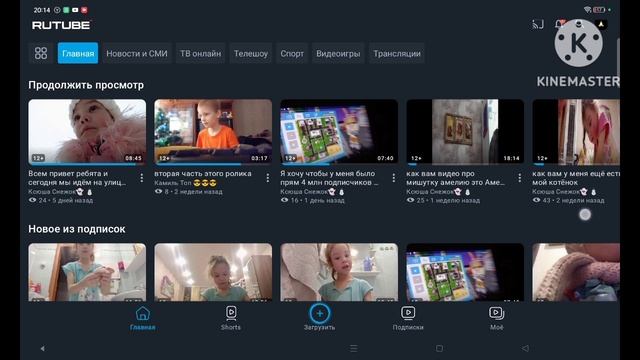640x360 pixels.
Task: Open third thumbnail in Новое из подписок
Action: tap(339, 272)
